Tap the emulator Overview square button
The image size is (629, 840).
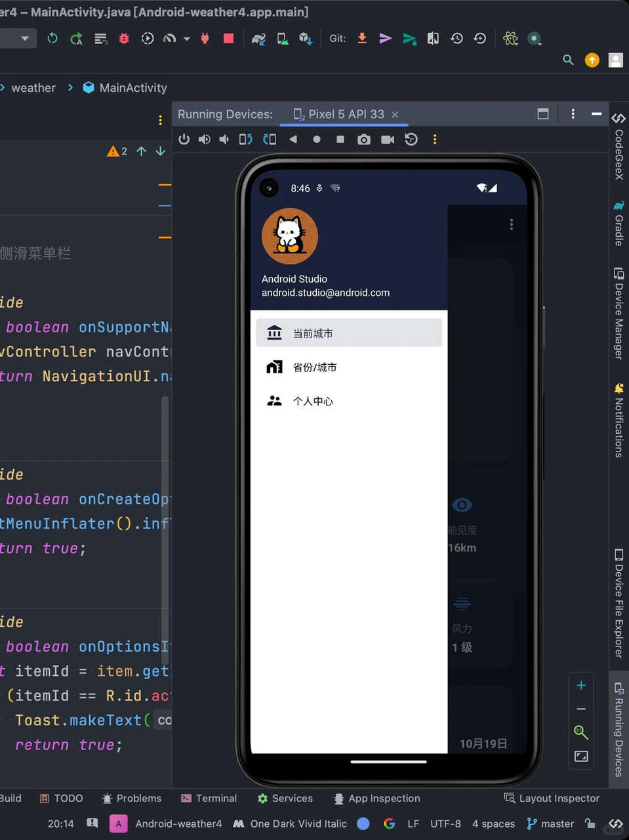(340, 139)
